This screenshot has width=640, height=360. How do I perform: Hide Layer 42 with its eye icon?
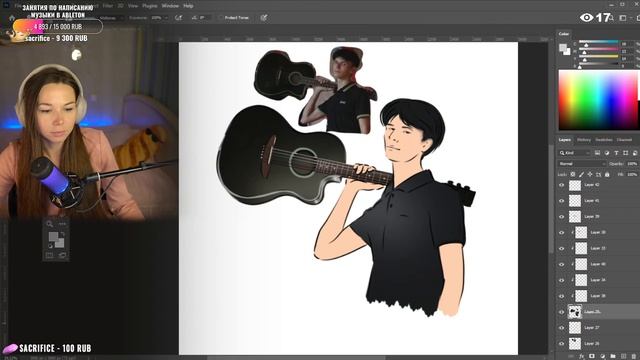[562, 185]
